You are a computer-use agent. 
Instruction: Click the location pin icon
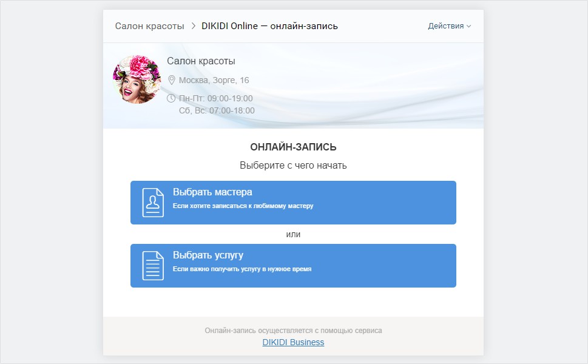tap(171, 80)
